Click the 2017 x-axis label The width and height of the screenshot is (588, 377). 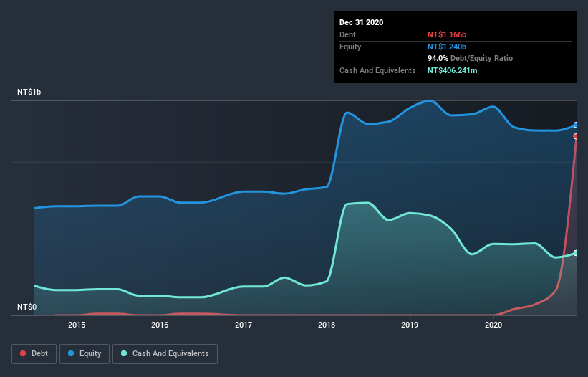tap(244, 325)
